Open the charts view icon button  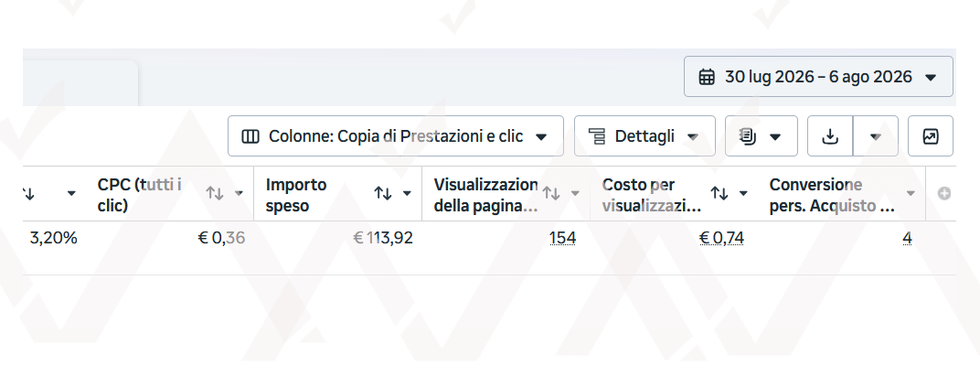[931, 135]
